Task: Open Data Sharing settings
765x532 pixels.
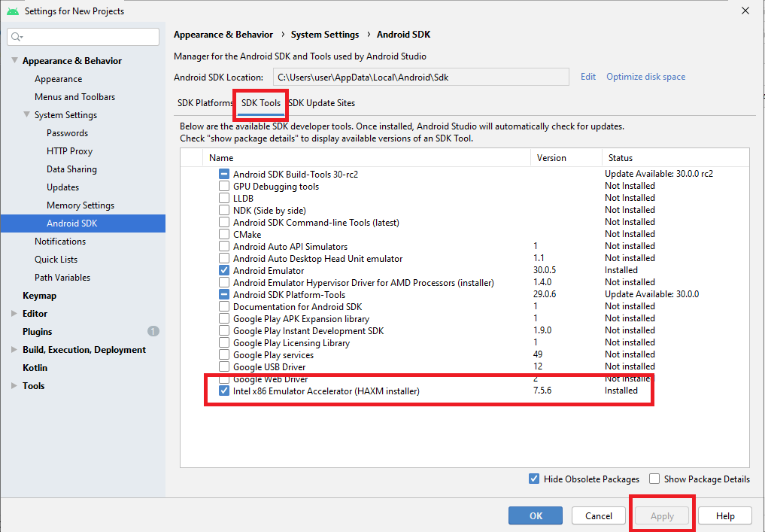Action: 71,169
